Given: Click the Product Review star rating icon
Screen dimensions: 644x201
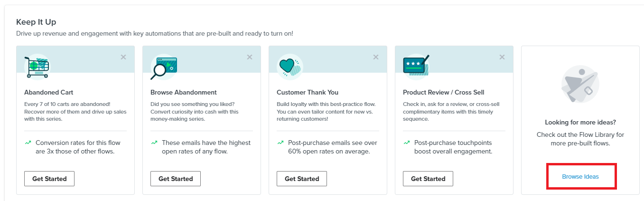Looking at the screenshot, I should (416, 66).
